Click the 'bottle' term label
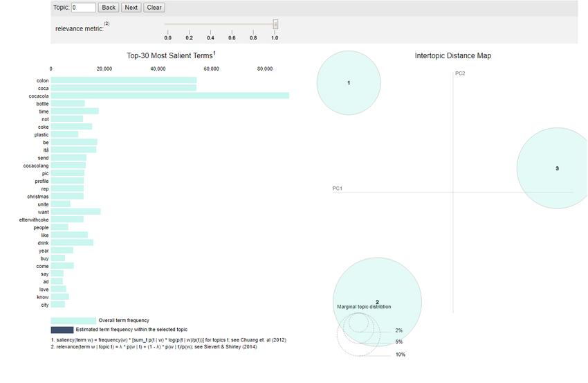This screenshot has height=383, width=588. 42,104
